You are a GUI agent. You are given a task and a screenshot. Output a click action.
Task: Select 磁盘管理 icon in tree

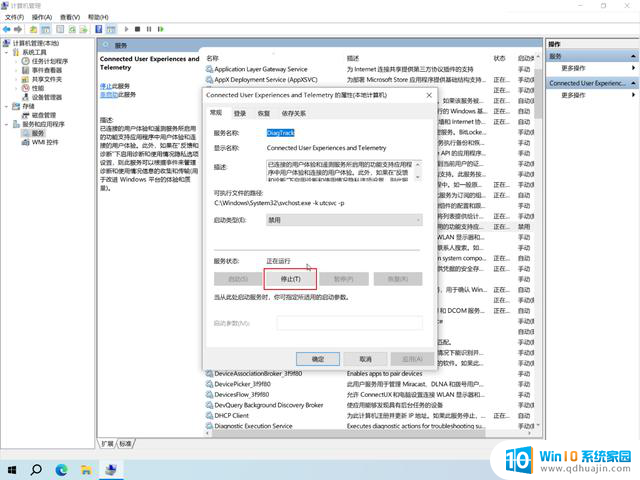pos(26,115)
